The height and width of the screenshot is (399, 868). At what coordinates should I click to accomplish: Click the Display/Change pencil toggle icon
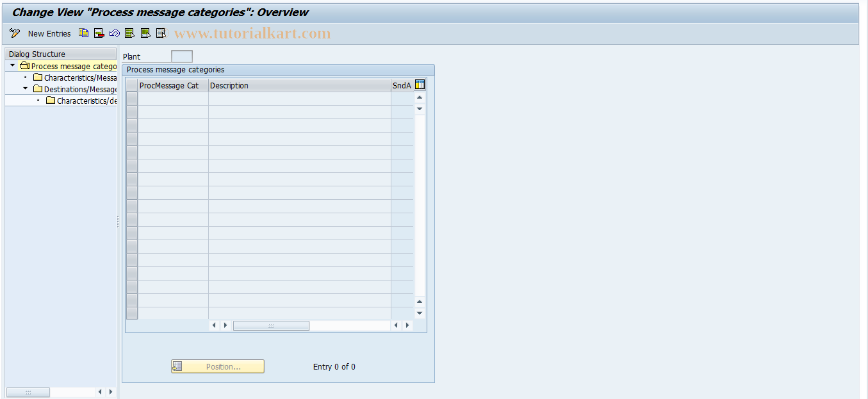[x=15, y=33]
